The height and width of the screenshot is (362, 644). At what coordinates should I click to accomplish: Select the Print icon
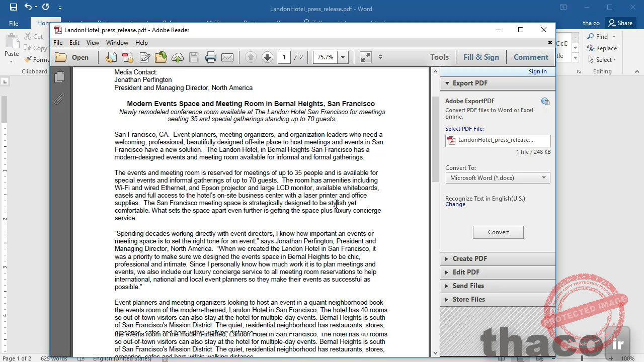pos(210,57)
